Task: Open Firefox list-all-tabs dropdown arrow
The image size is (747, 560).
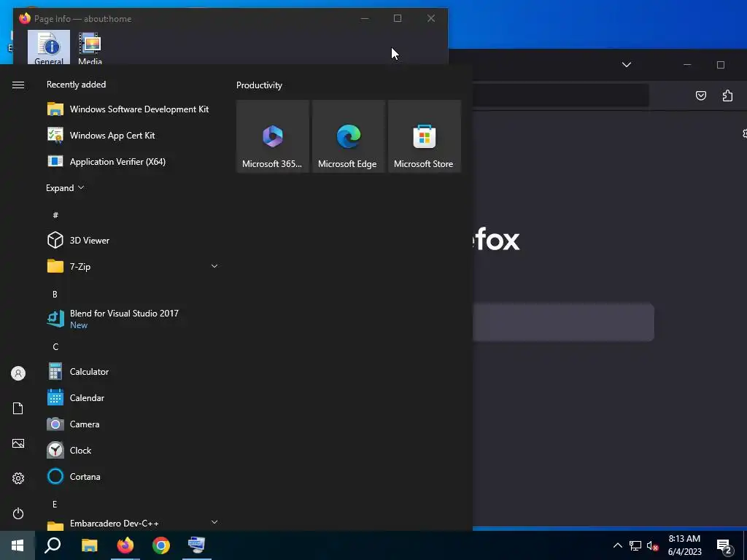Action: pos(627,65)
